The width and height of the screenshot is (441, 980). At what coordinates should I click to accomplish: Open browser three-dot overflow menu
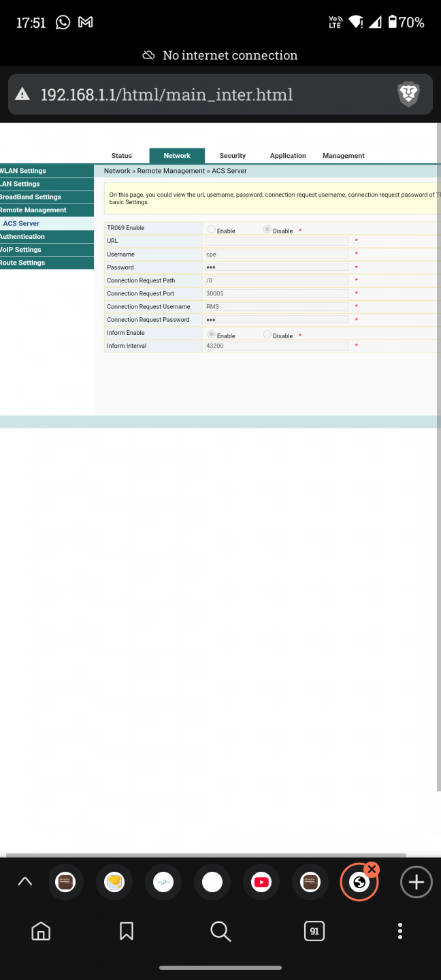tap(400, 931)
